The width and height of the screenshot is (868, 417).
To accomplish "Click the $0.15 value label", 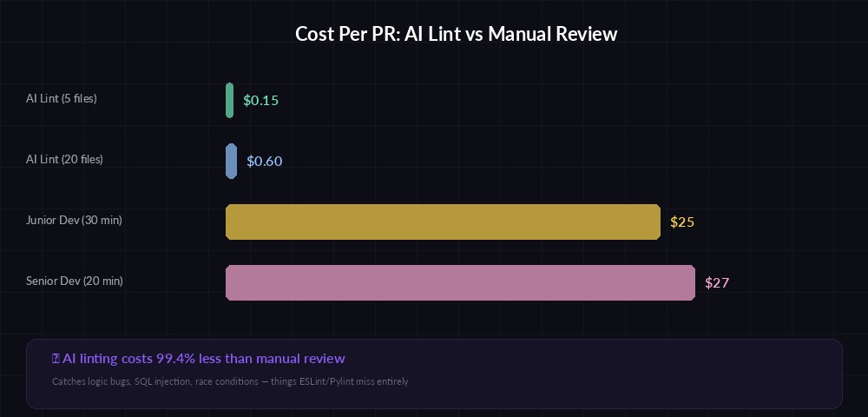I will 260,100.
